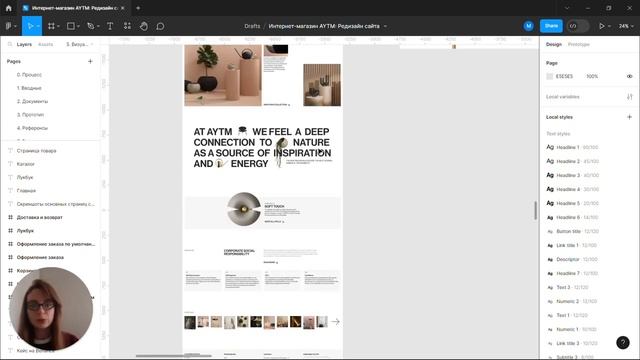This screenshot has width=640, height=360.
Task: Click the gallery next arrow on canvas
Action: coord(336,322)
